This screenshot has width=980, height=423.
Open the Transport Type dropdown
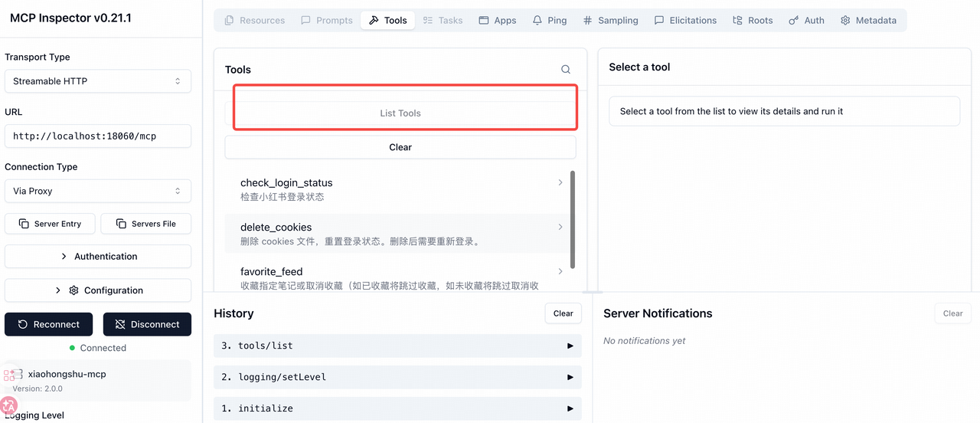[x=97, y=81]
